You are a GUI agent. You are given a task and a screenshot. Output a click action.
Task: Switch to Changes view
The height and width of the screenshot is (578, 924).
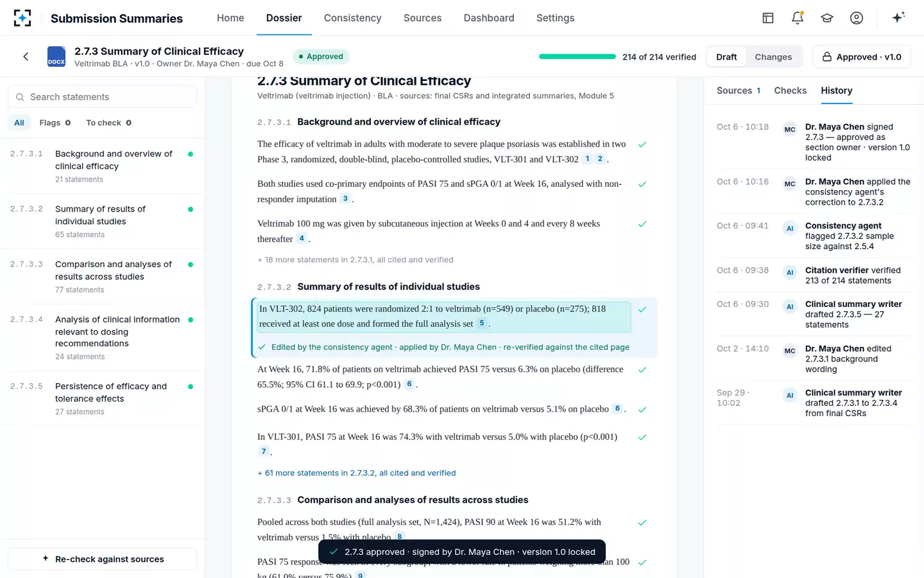point(773,57)
